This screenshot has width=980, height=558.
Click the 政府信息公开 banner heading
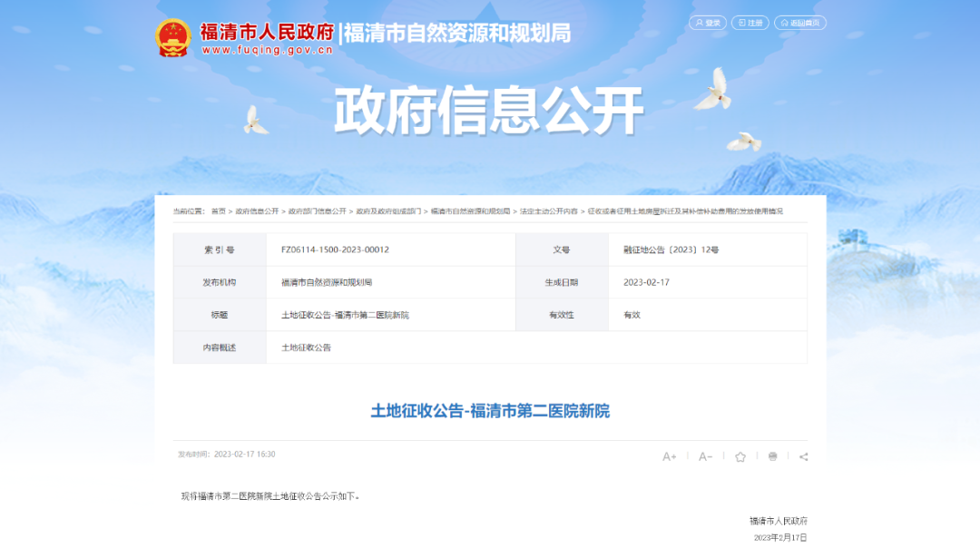click(x=489, y=112)
